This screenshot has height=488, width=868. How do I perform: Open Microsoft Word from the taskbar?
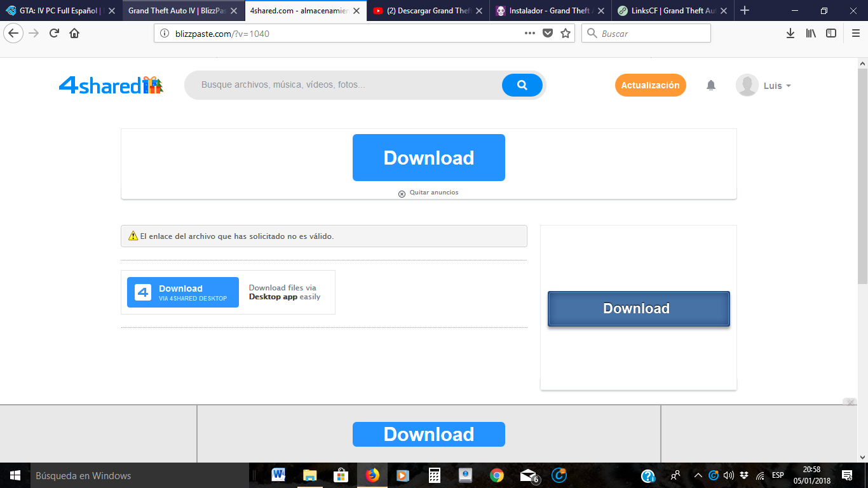pyautogui.click(x=278, y=475)
